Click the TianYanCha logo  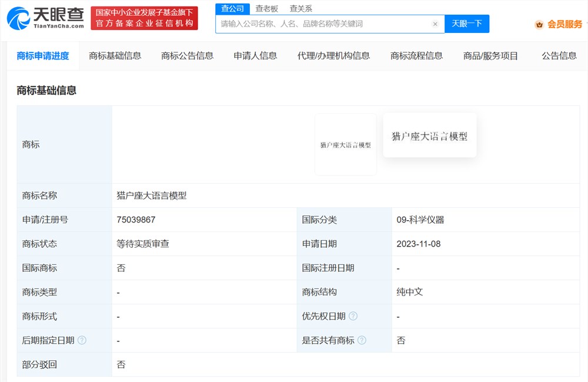click(45, 18)
